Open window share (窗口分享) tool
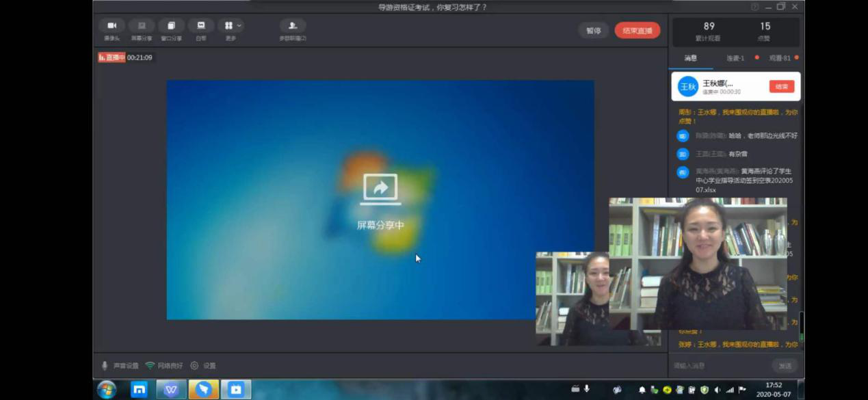Image resolution: width=868 pixels, height=400 pixels. [x=171, y=26]
